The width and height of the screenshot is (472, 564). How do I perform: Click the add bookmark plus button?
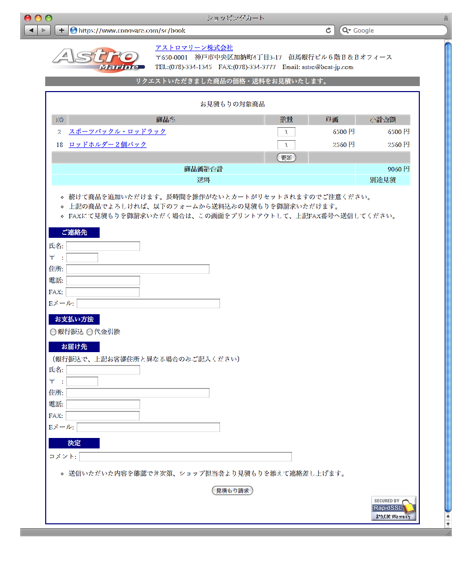[x=61, y=30]
